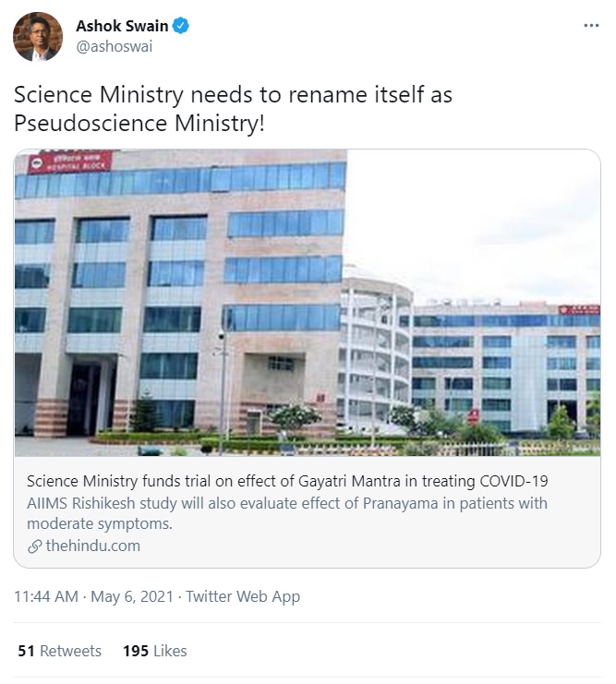Click the 11:44 AM May 6, 2021 timestamp
The height and width of the screenshot is (684, 616).
[x=93, y=597]
